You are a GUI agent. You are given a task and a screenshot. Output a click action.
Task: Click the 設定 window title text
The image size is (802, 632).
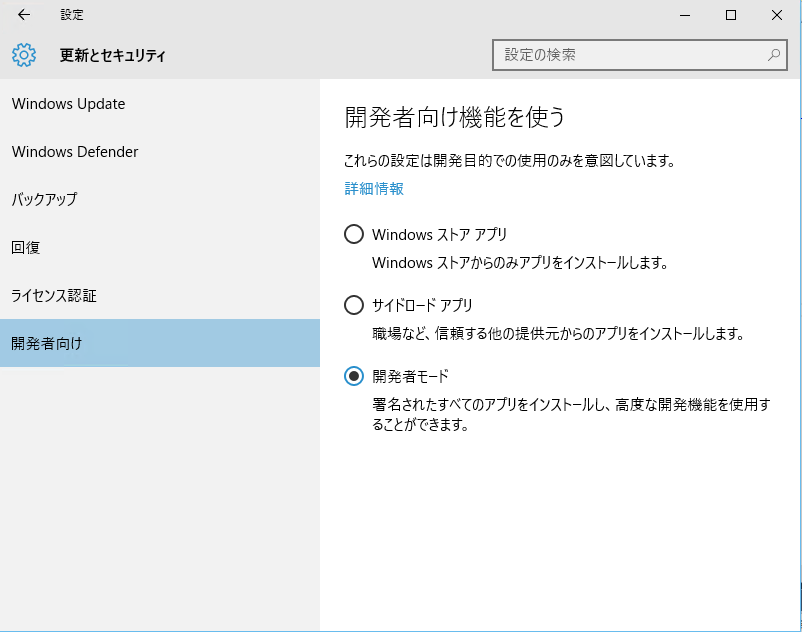point(72,15)
